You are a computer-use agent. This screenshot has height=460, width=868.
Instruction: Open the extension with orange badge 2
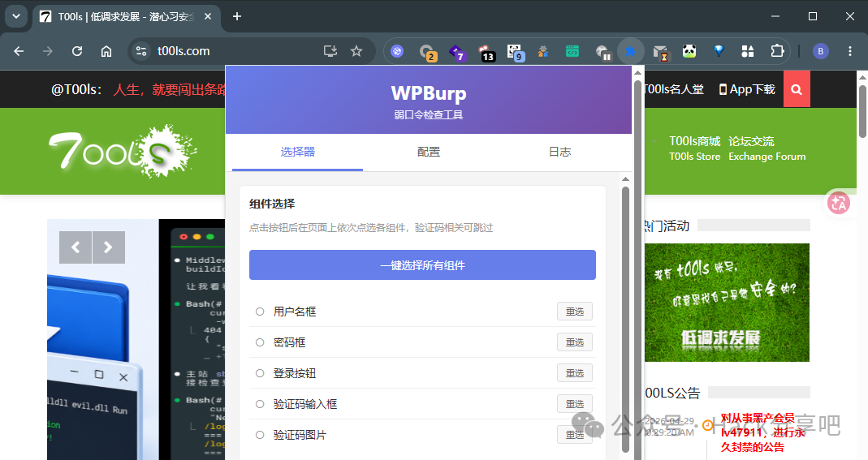point(427,52)
